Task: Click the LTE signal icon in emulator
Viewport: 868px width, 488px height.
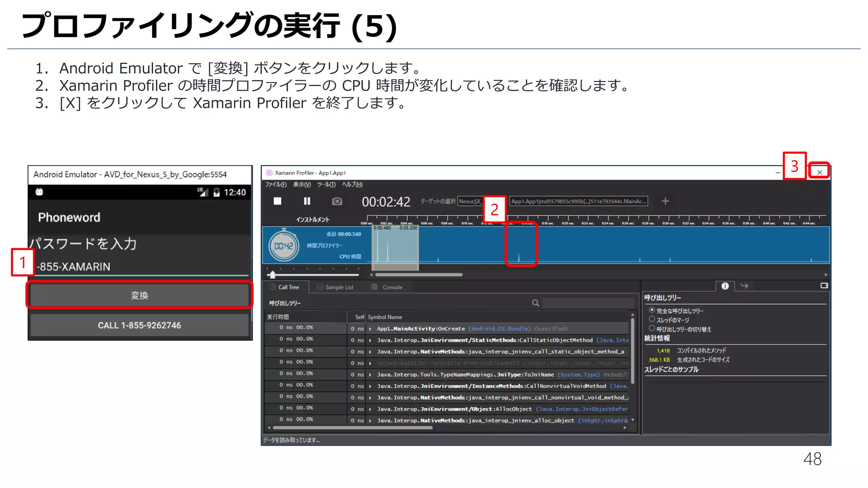Action: tap(203, 192)
